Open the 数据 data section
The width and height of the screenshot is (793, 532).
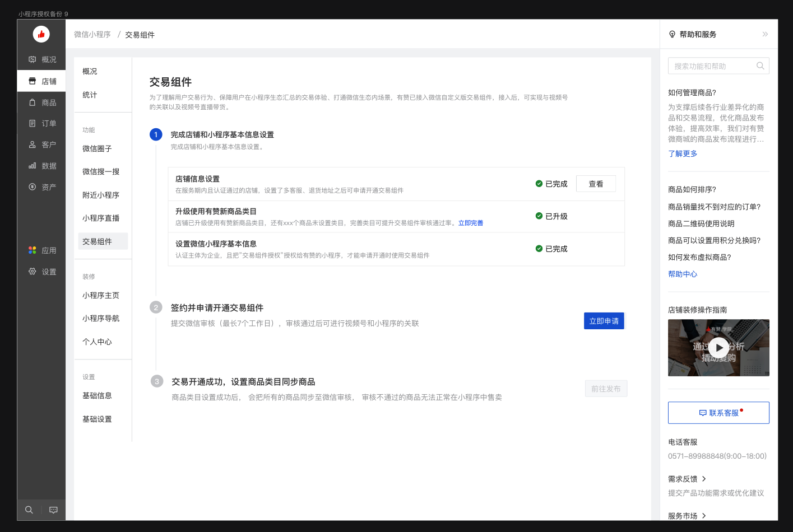42,166
